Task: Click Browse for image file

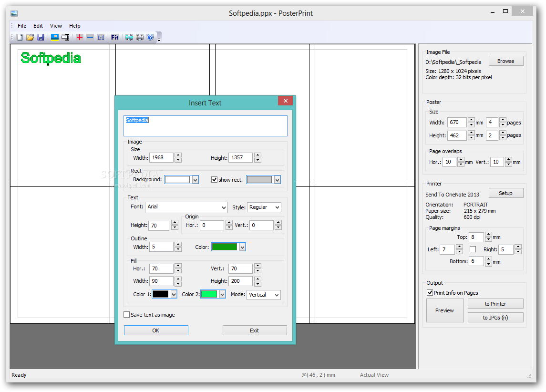Action: click(x=506, y=61)
